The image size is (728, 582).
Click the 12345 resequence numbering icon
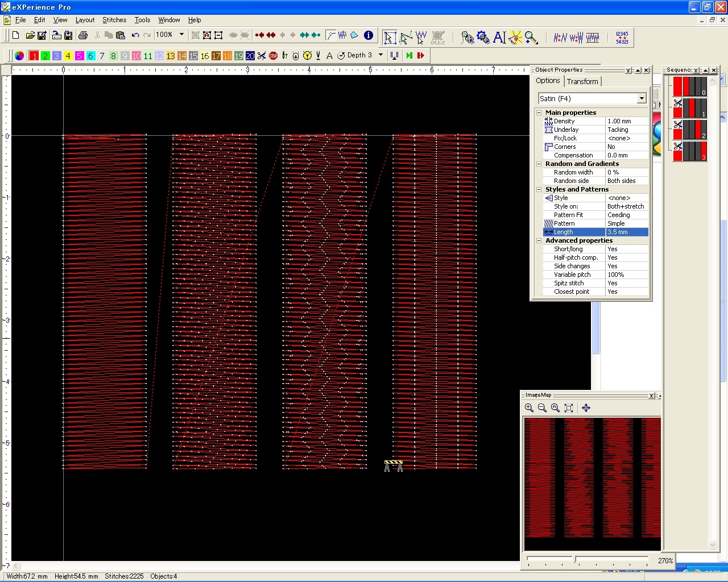622,38
